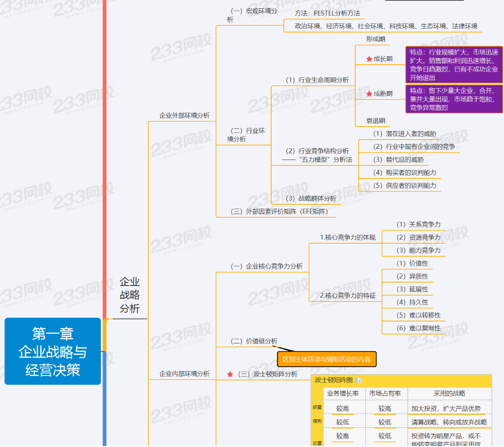Select the 战略群体分析 node
The image size is (504, 447).
click(311, 198)
